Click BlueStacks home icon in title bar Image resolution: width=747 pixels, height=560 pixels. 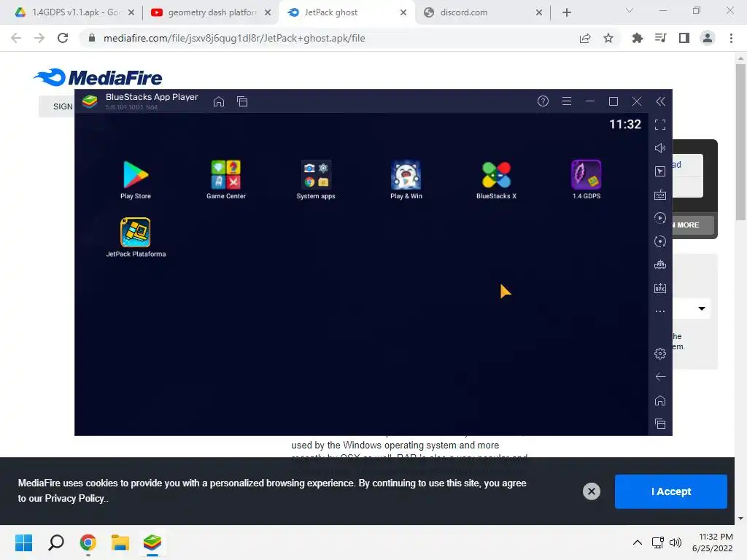point(219,101)
